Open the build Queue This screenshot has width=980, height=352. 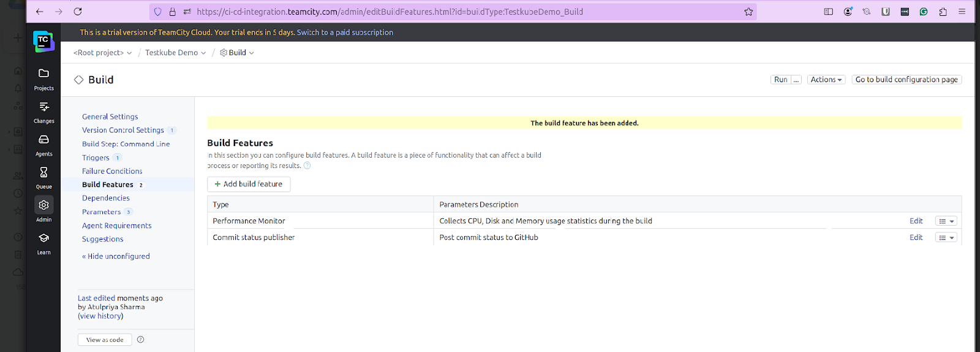43,178
